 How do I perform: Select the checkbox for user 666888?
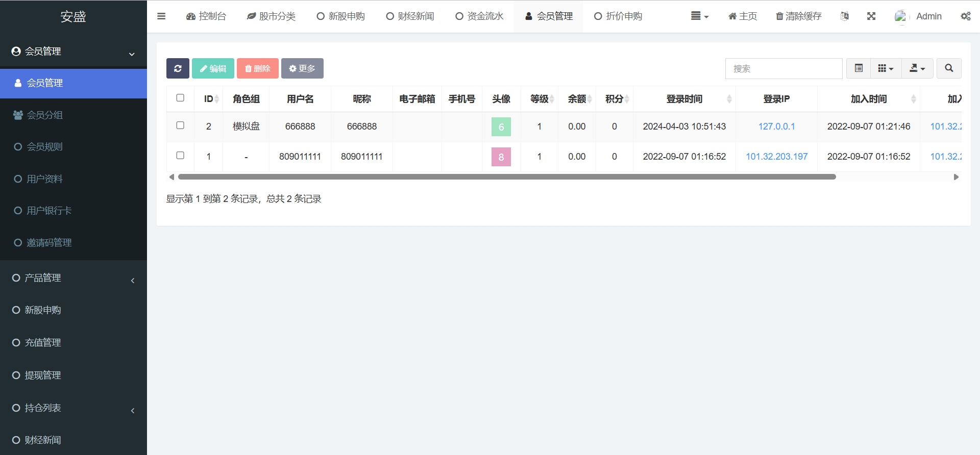point(180,125)
